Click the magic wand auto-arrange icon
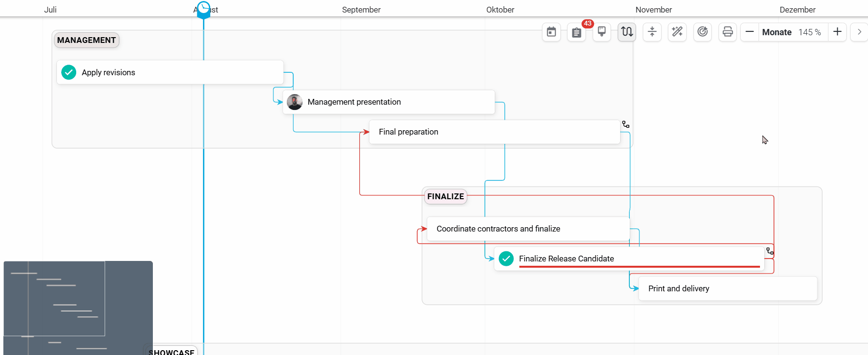Viewport: 868px width, 355px height. [677, 32]
